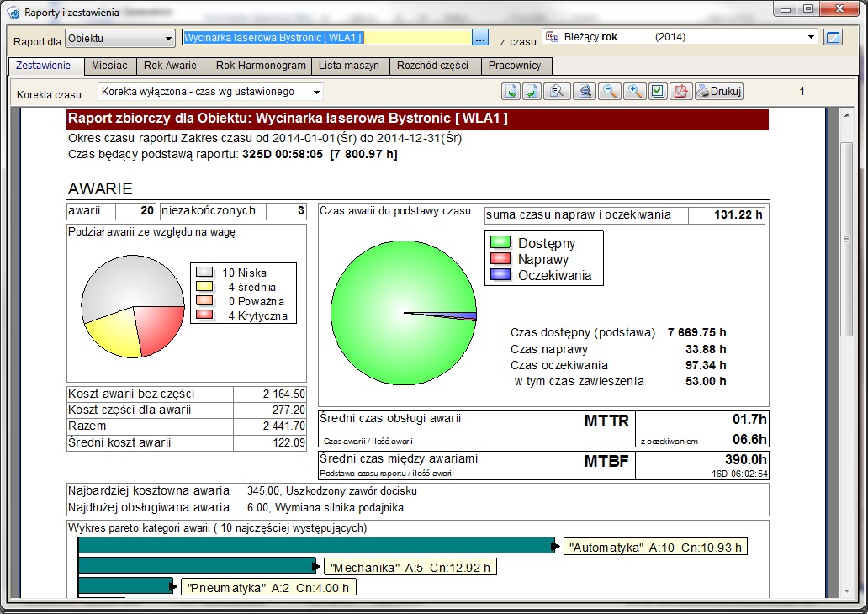Click the green checkmark pages icon
This screenshot has height=614, width=868.
click(658, 92)
